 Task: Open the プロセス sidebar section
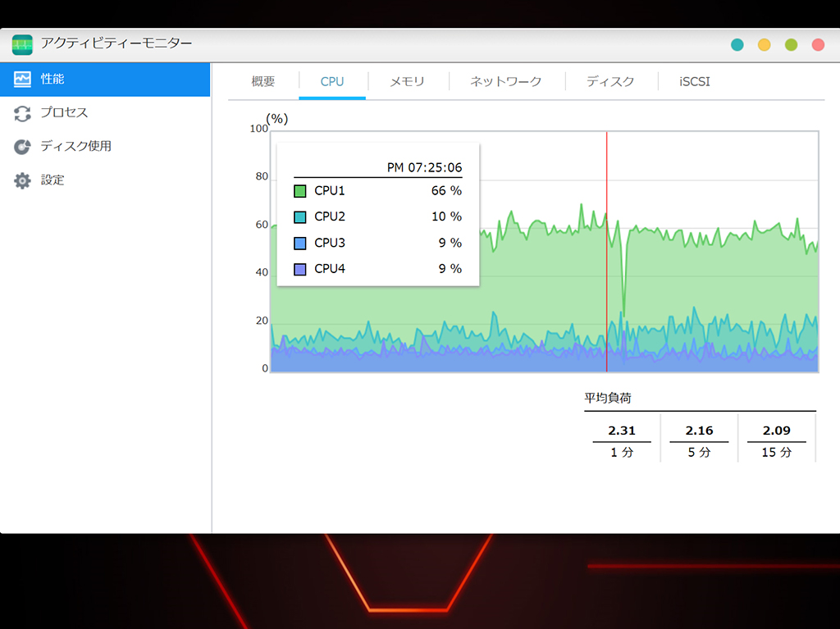tap(105, 113)
